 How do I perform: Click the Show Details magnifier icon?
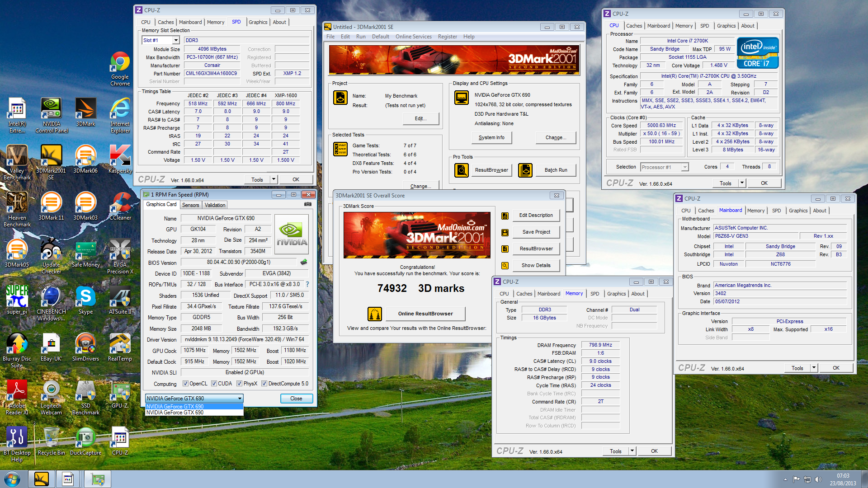pos(505,266)
